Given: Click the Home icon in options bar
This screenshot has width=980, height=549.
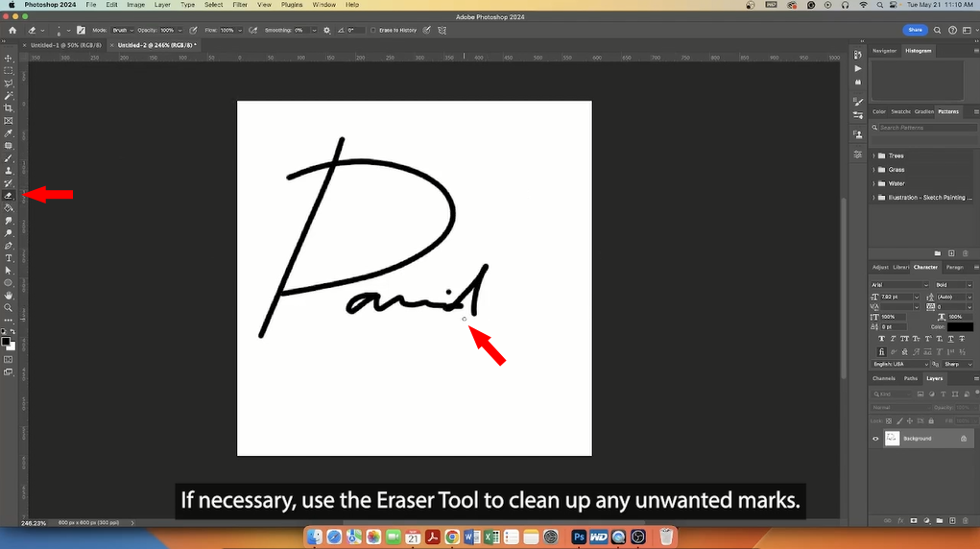Looking at the screenshot, I should click(12, 30).
